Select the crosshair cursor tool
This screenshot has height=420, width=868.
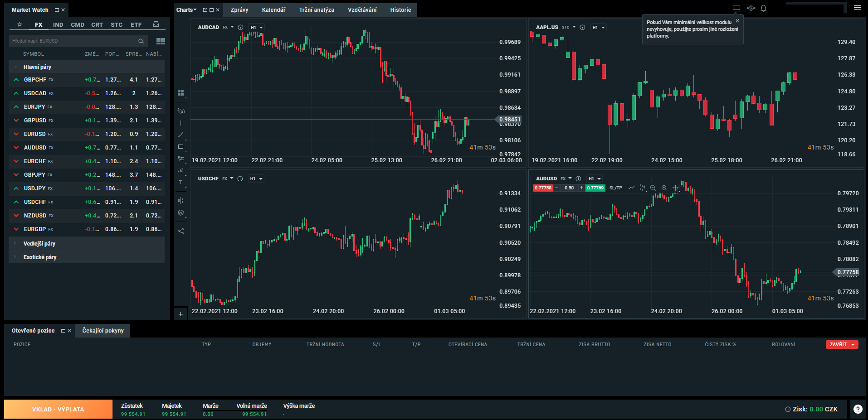tap(180, 123)
